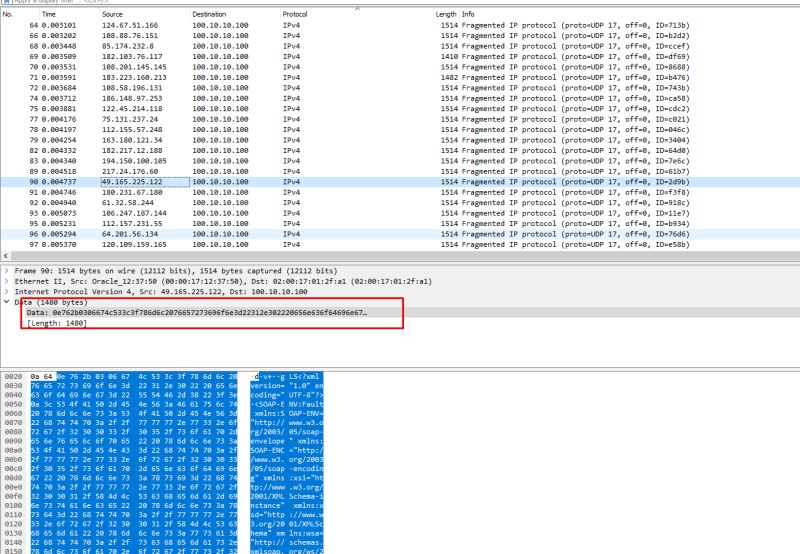Select packet 71 with length 1482
The height and width of the screenshot is (554, 800).
[400, 78]
